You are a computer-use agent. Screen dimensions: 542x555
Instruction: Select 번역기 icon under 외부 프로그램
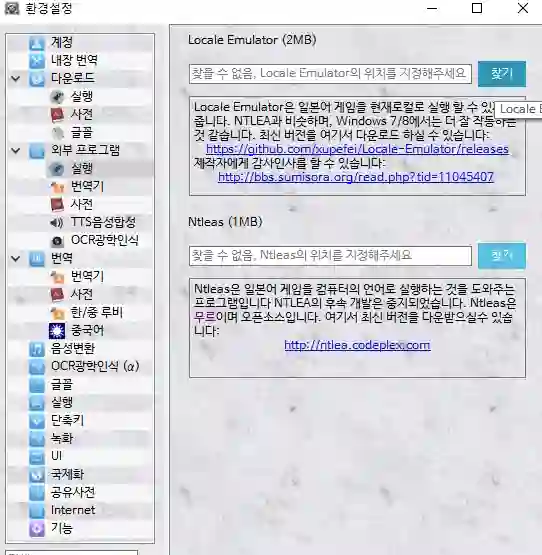(57, 187)
